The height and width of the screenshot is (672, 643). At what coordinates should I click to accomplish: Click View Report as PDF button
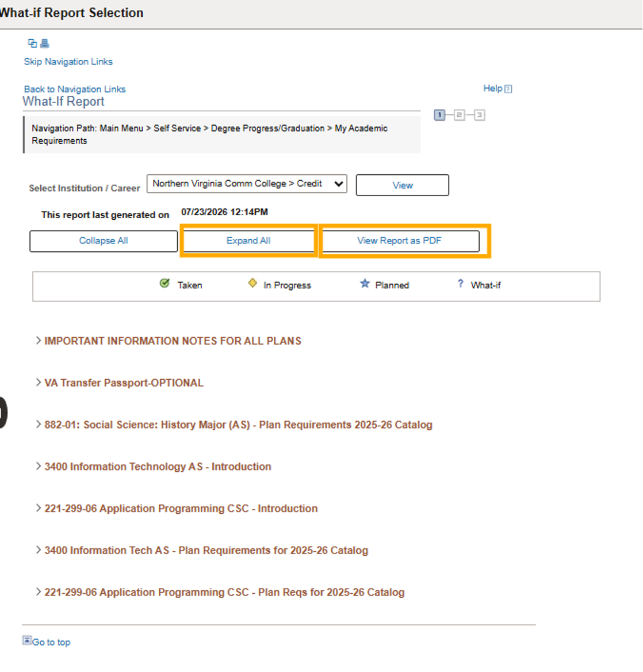(399, 241)
